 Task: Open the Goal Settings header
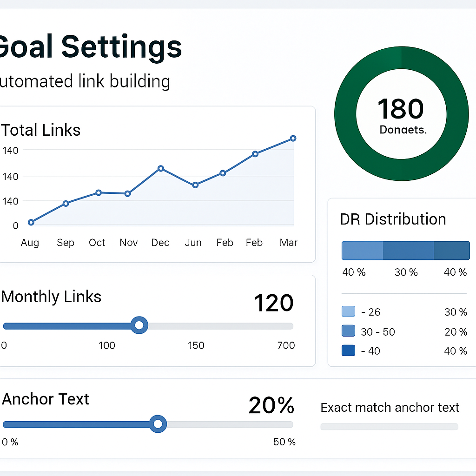(x=91, y=46)
